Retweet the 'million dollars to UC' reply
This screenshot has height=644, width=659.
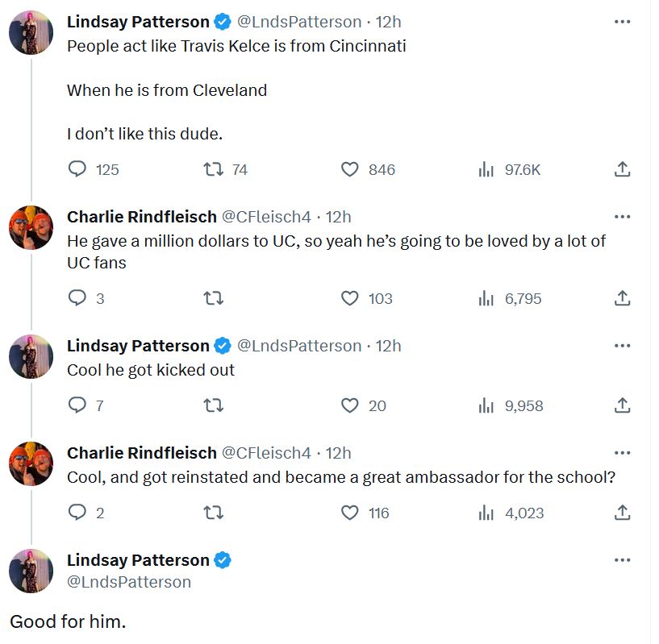[214, 299]
